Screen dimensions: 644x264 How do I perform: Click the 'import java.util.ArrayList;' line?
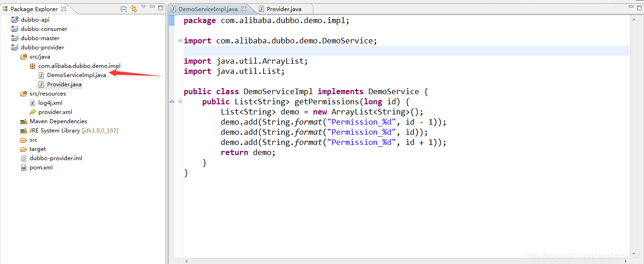pos(246,61)
